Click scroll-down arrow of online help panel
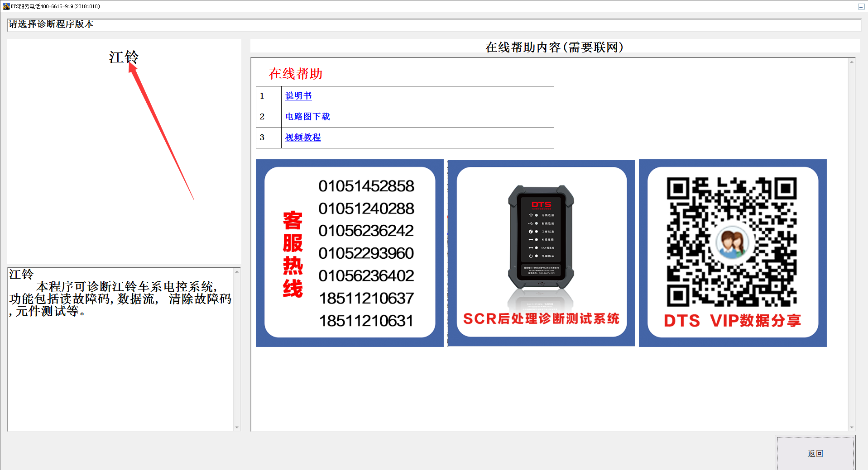This screenshot has width=868, height=470. point(852,427)
